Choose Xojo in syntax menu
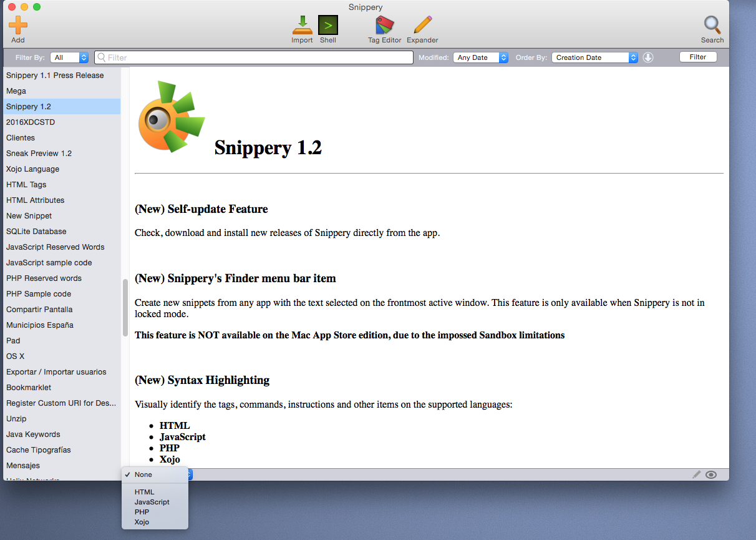The width and height of the screenshot is (756, 540). pyautogui.click(x=155, y=522)
